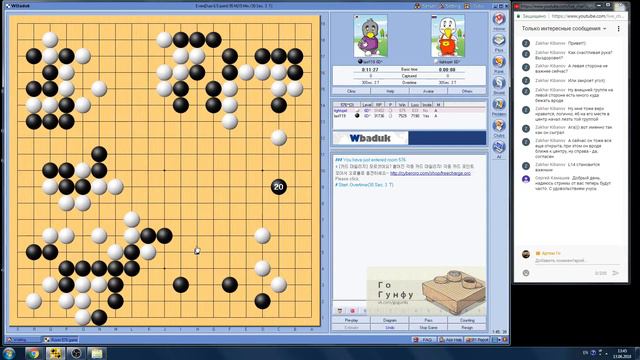Click the black stone marked 20
The height and width of the screenshot is (360, 640).
(278, 187)
